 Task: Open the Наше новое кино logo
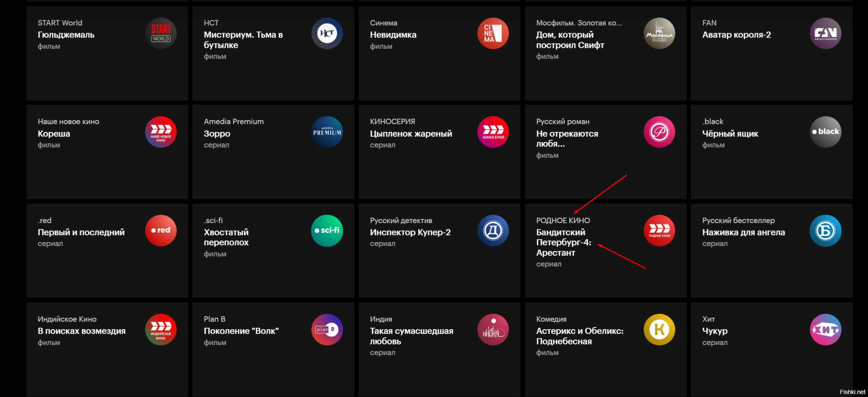161,132
